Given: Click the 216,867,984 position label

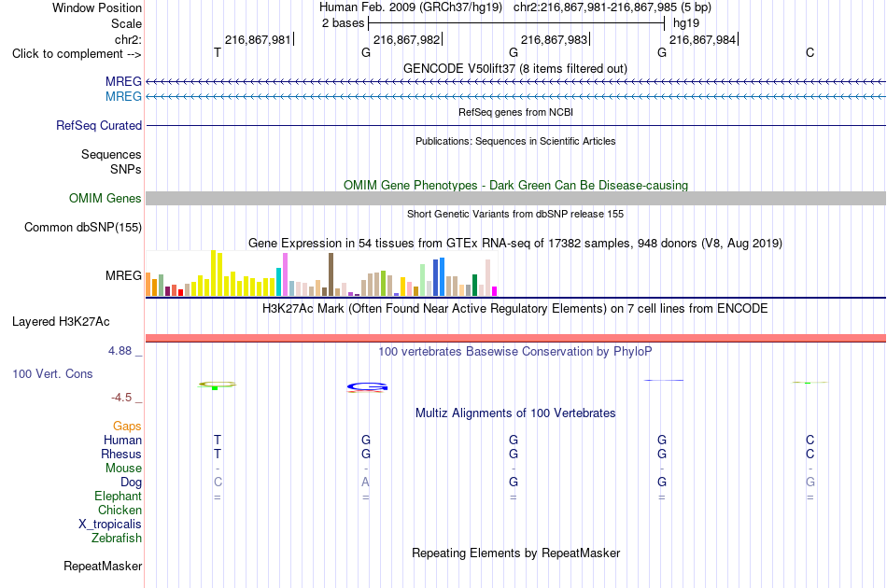Looking at the screenshot, I should point(702,39).
